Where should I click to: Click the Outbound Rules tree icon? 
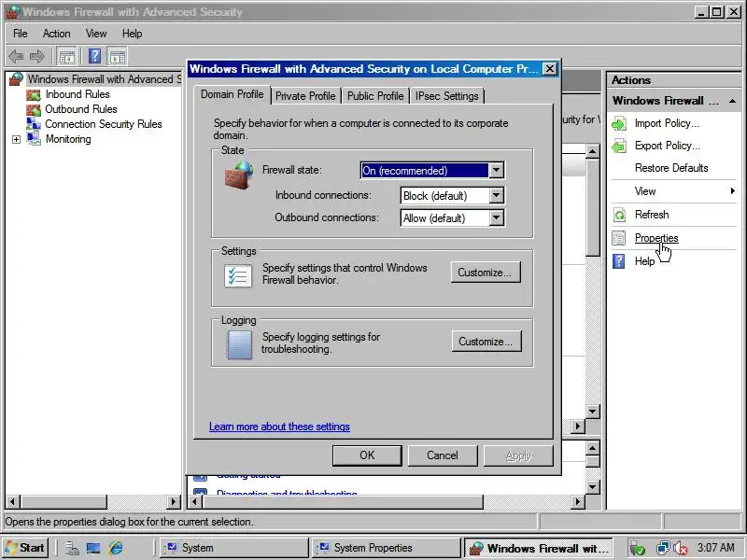pyautogui.click(x=34, y=109)
